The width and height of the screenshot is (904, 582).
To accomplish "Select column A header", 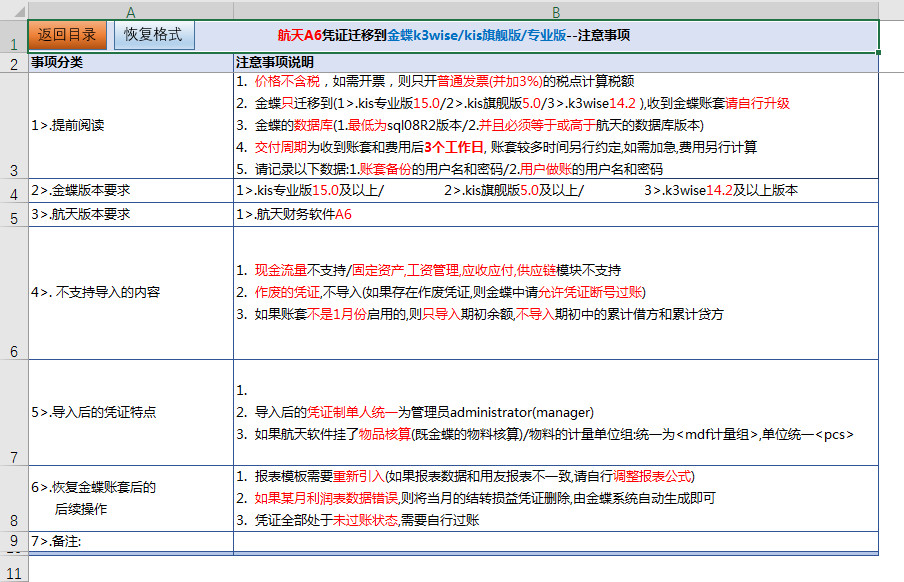I will tap(130, 10).
